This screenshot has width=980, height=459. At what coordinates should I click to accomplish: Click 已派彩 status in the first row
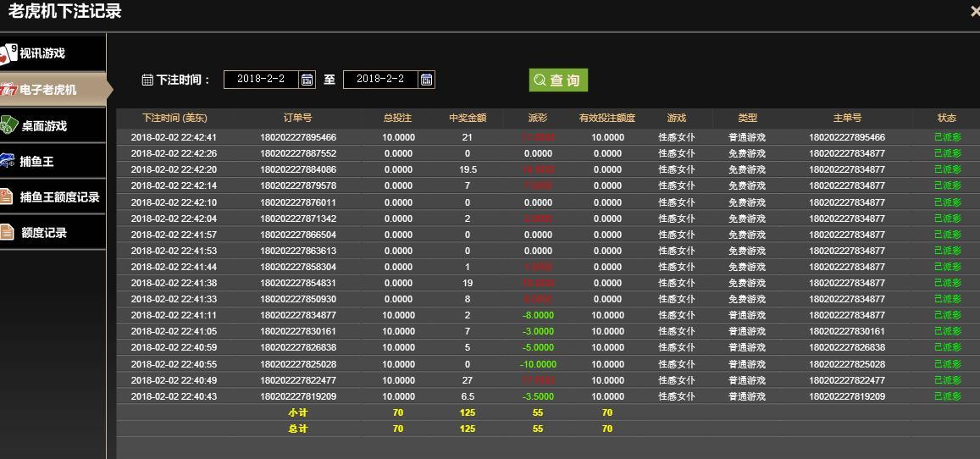(947, 137)
